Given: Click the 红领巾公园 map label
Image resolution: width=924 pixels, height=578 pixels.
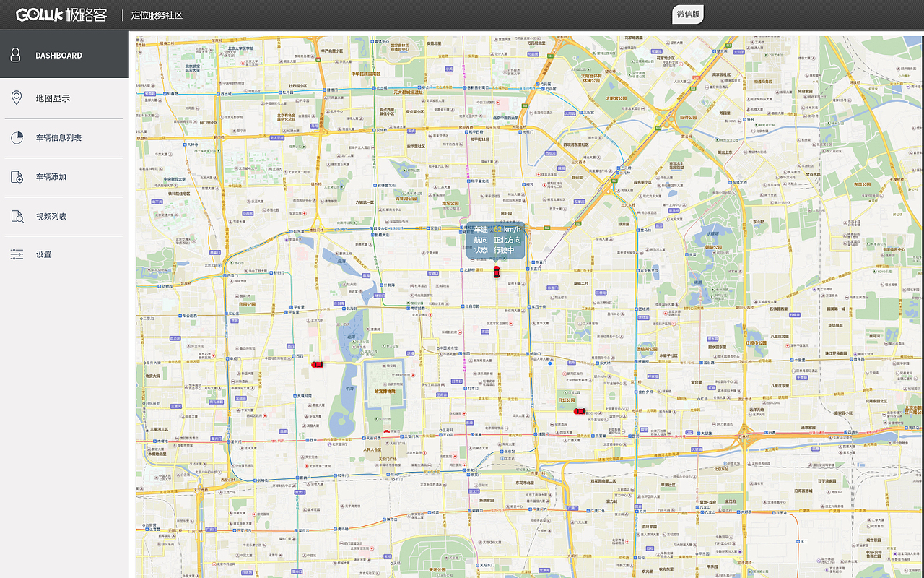Looking at the screenshot, I should tap(757, 342).
